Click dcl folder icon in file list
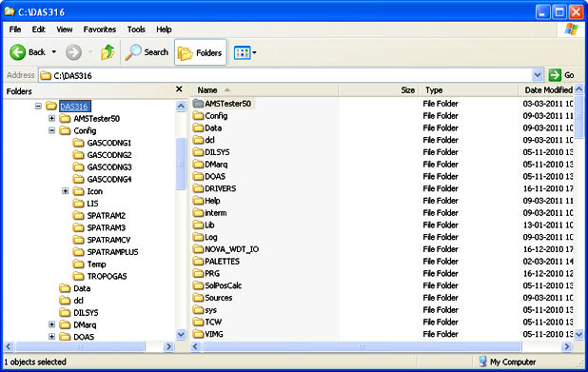Viewport: 588px width, 372px height. (198, 140)
